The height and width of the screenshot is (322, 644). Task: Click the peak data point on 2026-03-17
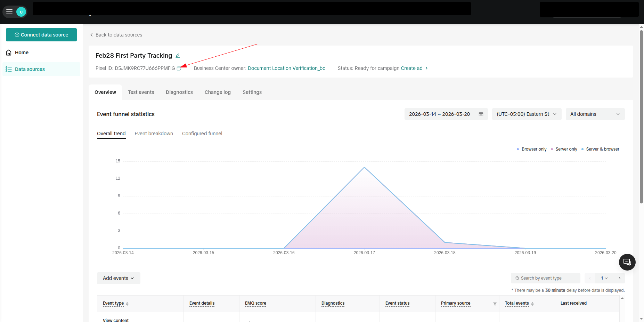coord(364,168)
